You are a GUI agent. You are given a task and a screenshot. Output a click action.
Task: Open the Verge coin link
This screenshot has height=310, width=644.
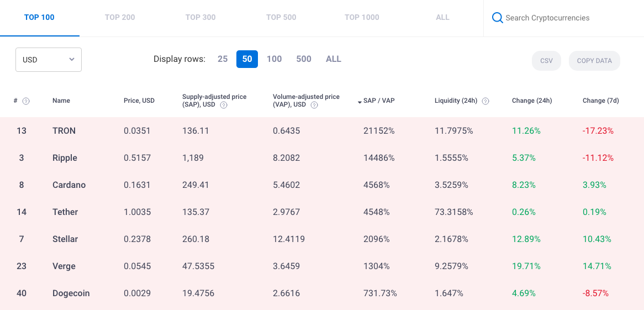point(64,266)
